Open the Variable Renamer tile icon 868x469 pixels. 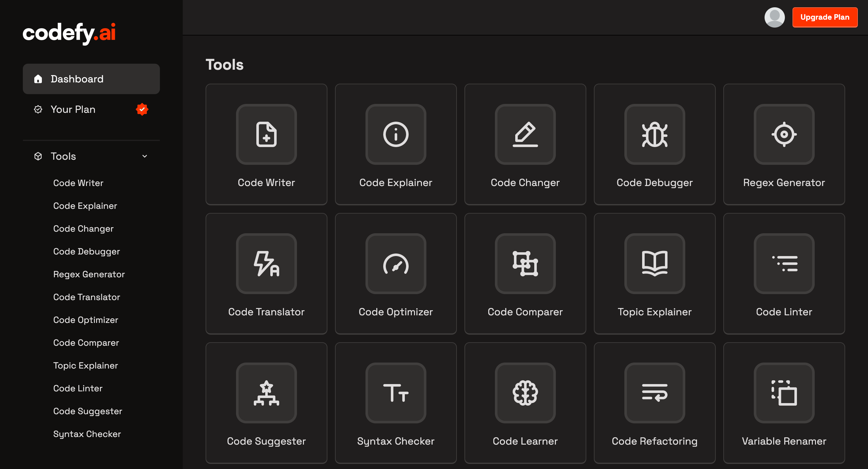pos(784,393)
